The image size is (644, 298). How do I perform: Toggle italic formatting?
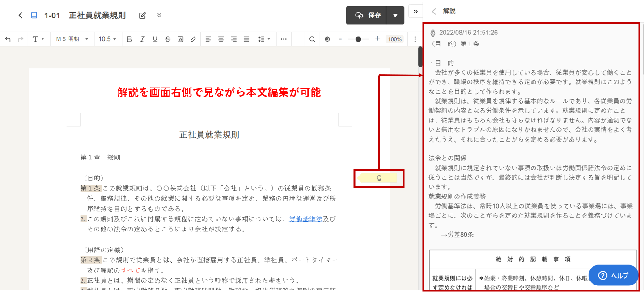pos(142,39)
